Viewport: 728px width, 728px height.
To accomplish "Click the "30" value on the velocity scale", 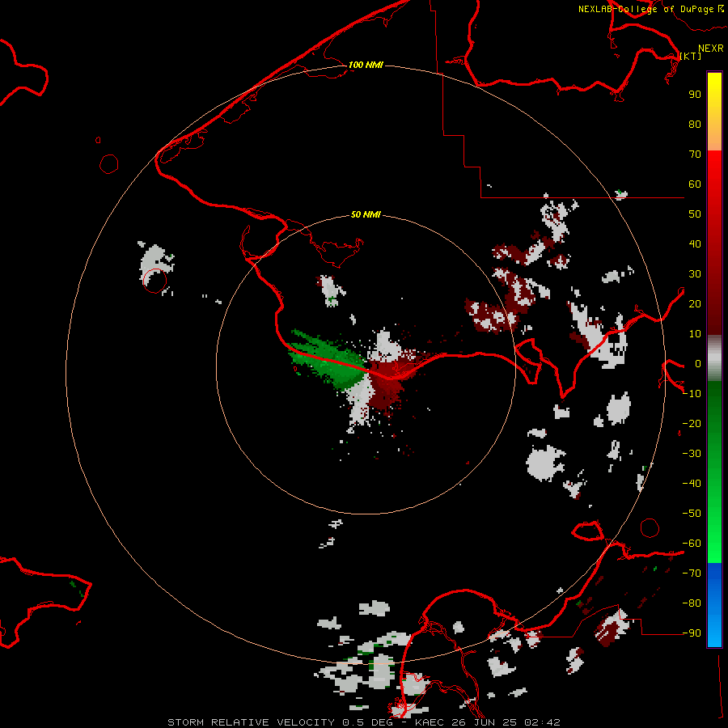I will click(695, 274).
